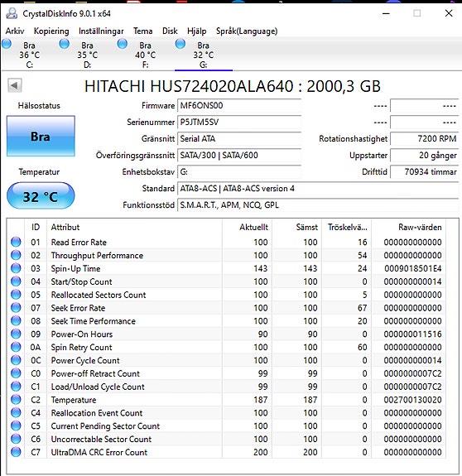462x476 pixels.
Task: Click the serial number field P5JTM5SV
Action: (239, 122)
